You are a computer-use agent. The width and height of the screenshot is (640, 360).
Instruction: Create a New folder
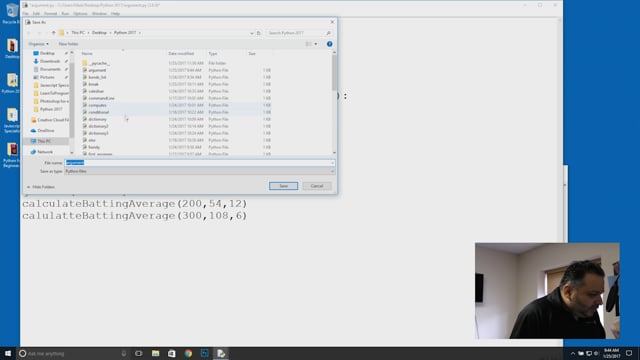tap(68, 44)
